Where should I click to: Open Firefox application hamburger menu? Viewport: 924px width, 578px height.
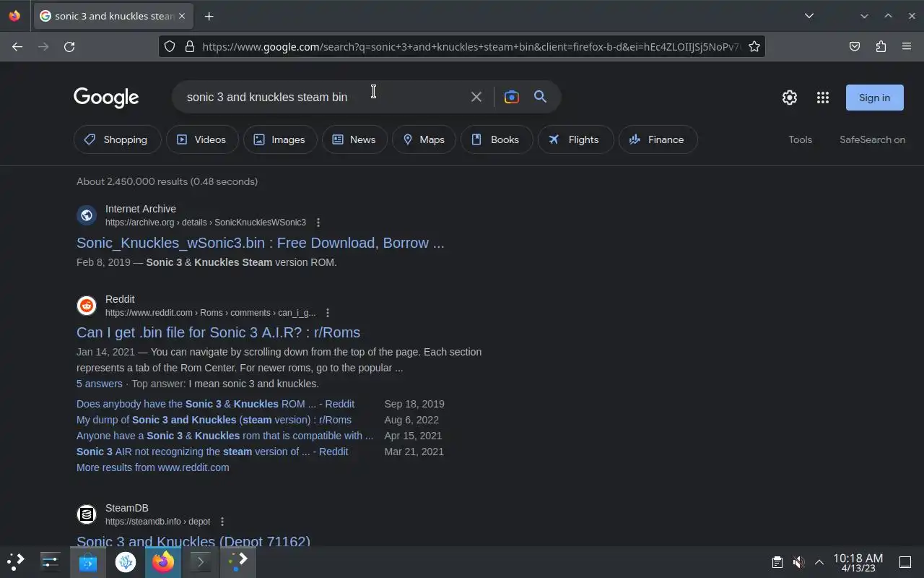click(x=907, y=46)
